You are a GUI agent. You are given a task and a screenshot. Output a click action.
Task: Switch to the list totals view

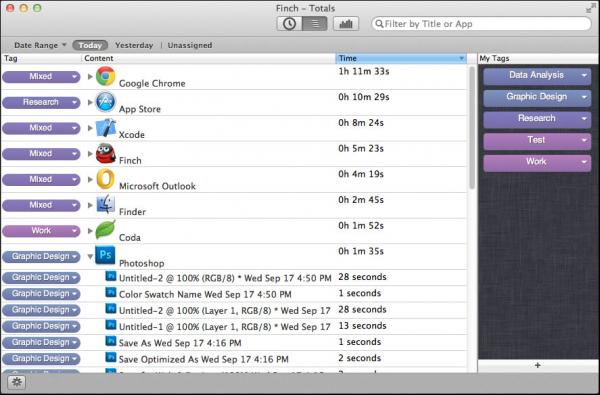(315, 24)
